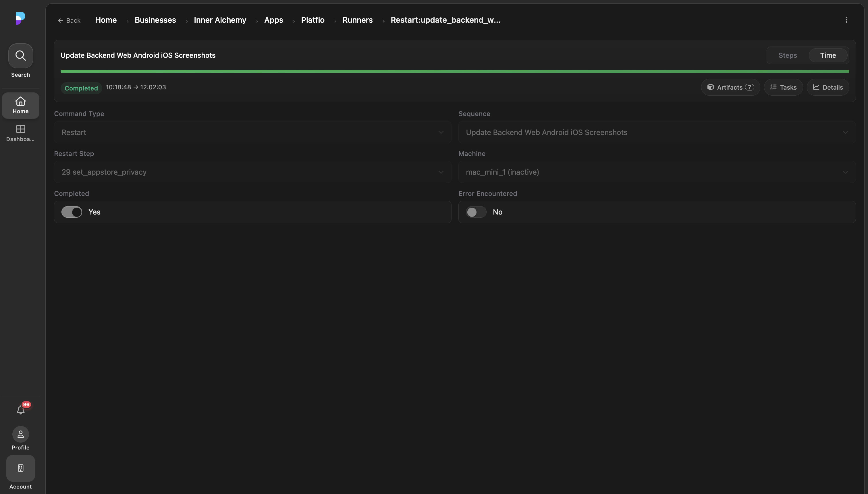
Task: Click the 7 artifacts count badge
Action: 749,87
